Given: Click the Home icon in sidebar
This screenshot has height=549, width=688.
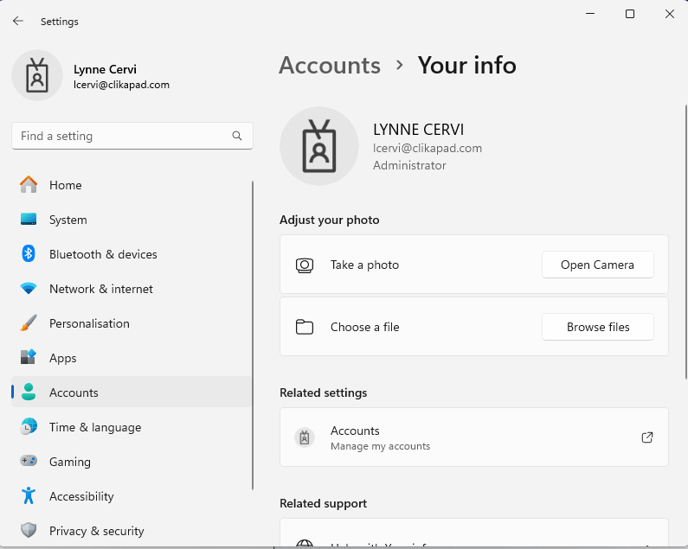Looking at the screenshot, I should coord(29,185).
